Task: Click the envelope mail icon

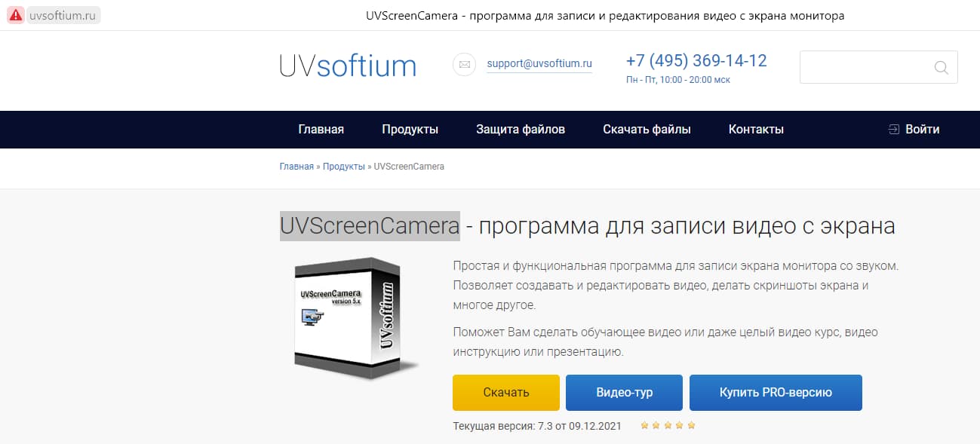Action: click(x=465, y=65)
